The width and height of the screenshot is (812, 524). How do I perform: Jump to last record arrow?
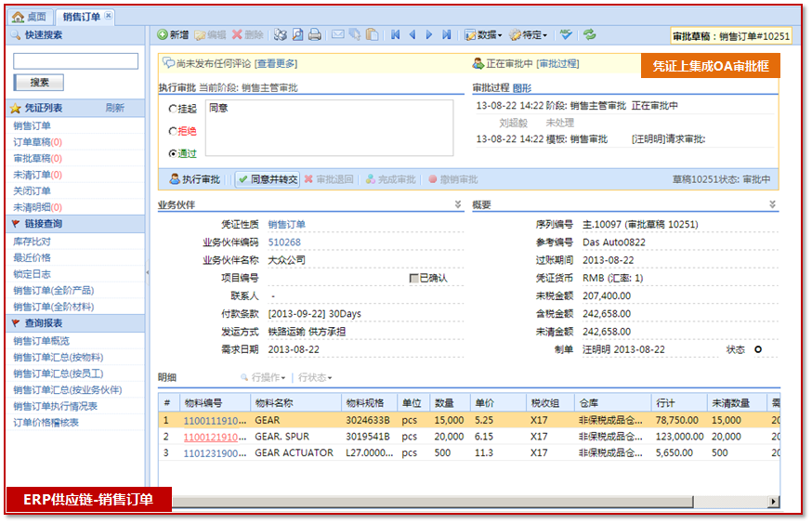(446, 34)
